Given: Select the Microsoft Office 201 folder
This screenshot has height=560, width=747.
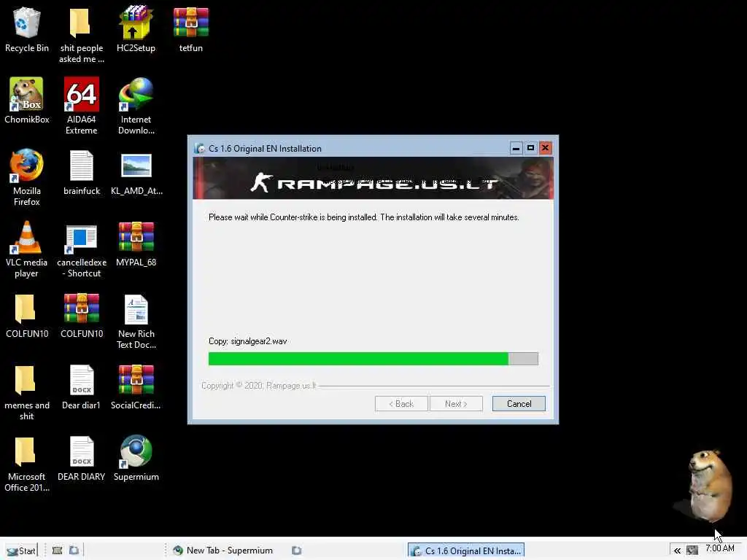Looking at the screenshot, I should (27, 464).
